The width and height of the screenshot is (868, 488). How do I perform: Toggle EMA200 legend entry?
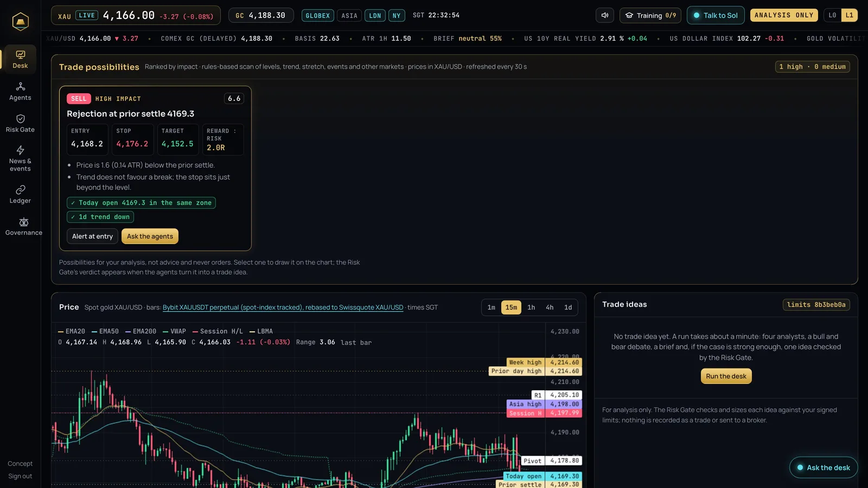(x=141, y=331)
